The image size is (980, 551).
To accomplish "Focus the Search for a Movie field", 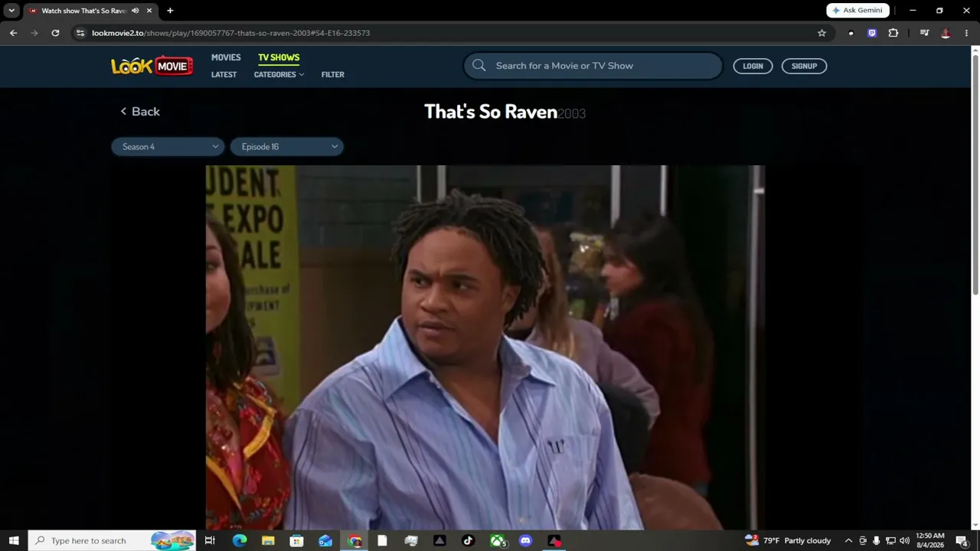I will click(593, 66).
